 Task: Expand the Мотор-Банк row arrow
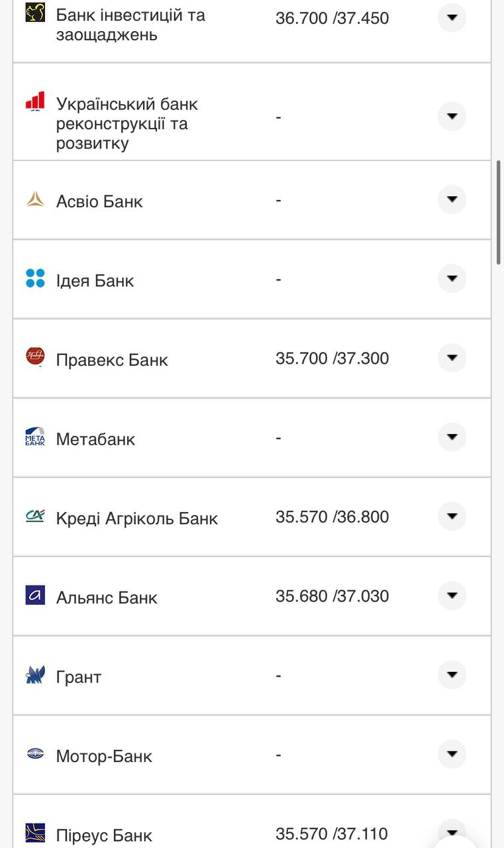coord(452,754)
